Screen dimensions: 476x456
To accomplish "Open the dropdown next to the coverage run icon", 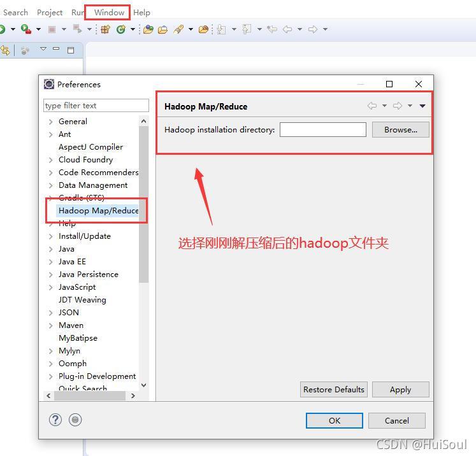I will pos(39,29).
